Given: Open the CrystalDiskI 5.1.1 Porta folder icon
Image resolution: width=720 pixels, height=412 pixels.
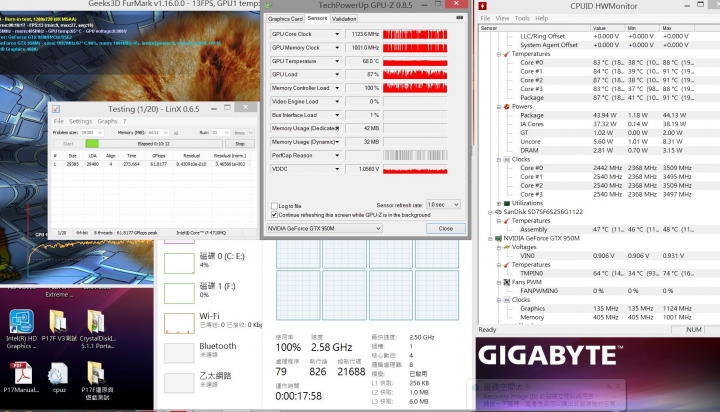Looking at the screenshot, I should [97, 328].
